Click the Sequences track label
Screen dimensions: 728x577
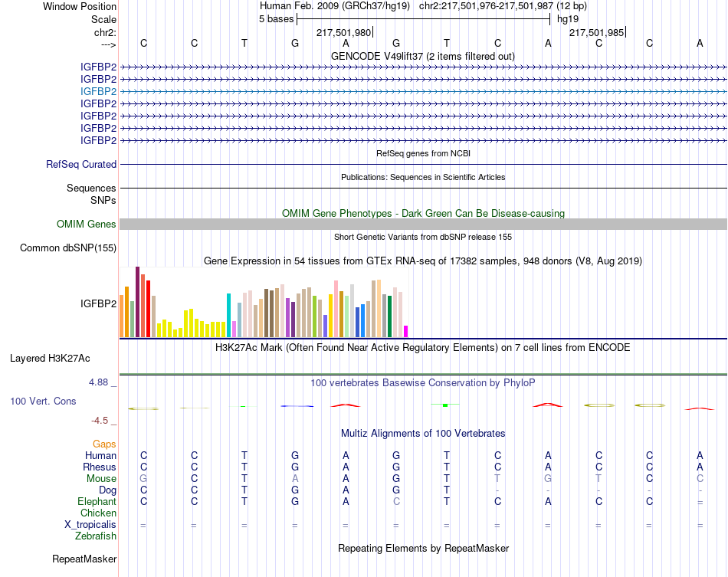coord(91,188)
